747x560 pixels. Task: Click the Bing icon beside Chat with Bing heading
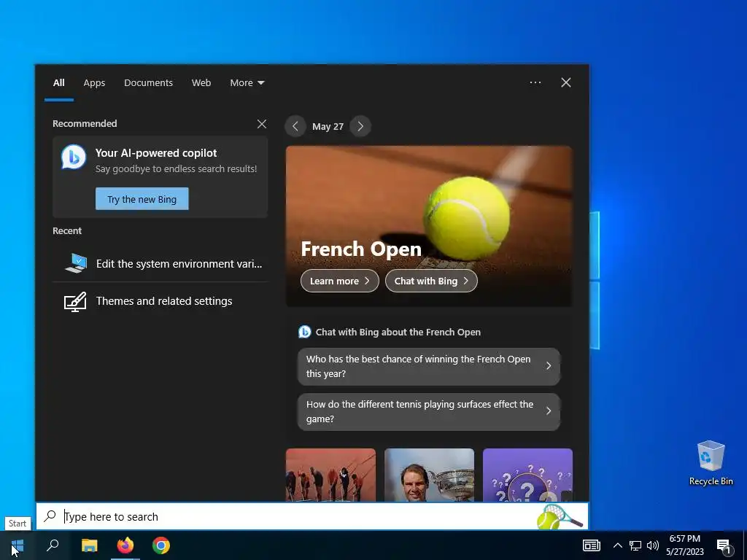(x=304, y=332)
